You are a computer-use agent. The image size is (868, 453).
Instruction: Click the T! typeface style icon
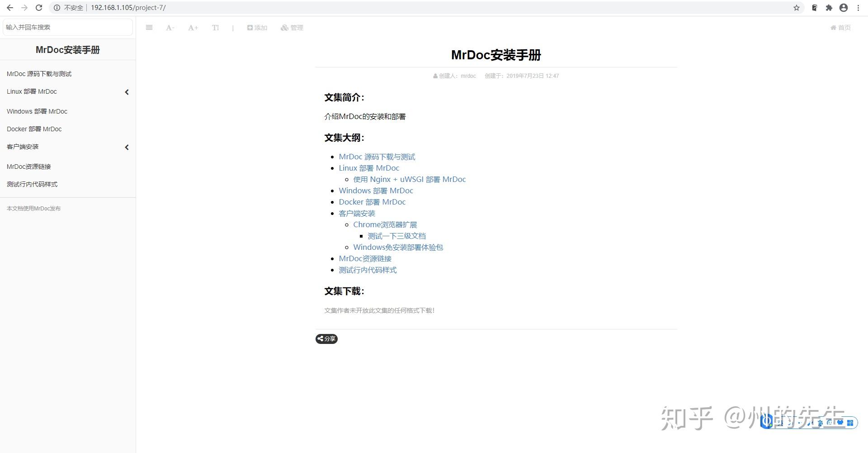point(216,28)
